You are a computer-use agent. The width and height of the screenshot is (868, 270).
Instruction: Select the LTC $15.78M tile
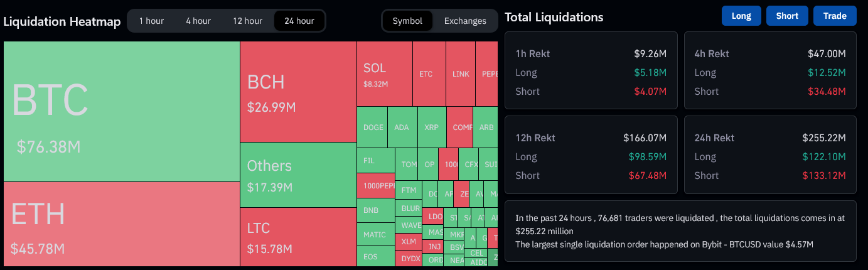(298, 237)
